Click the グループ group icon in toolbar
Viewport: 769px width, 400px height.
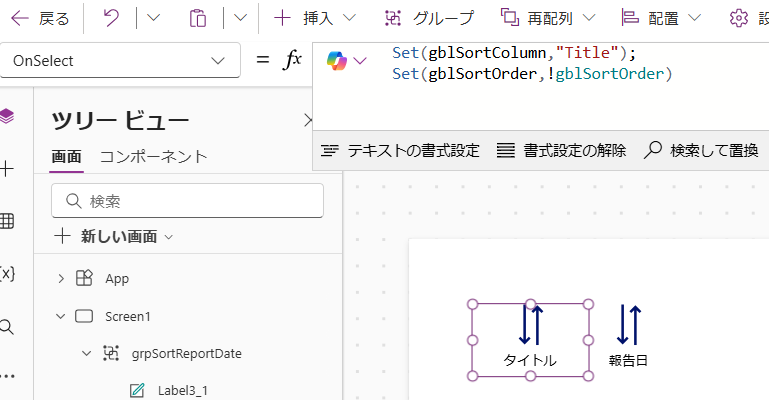coord(393,19)
